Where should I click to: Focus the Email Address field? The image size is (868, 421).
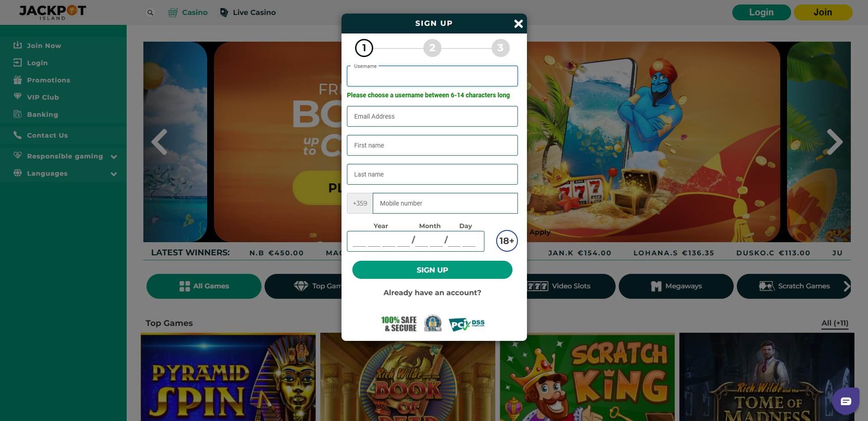tap(432, 116)
